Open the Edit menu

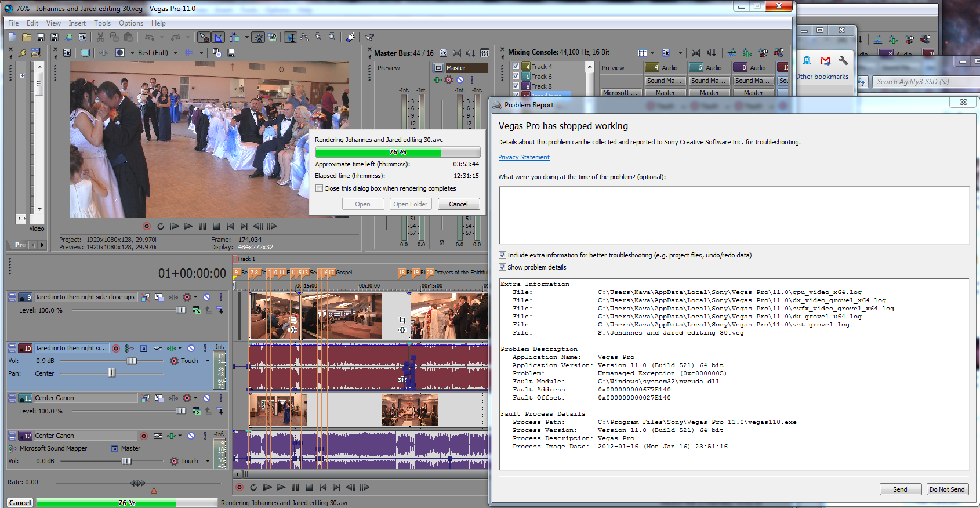32,23
